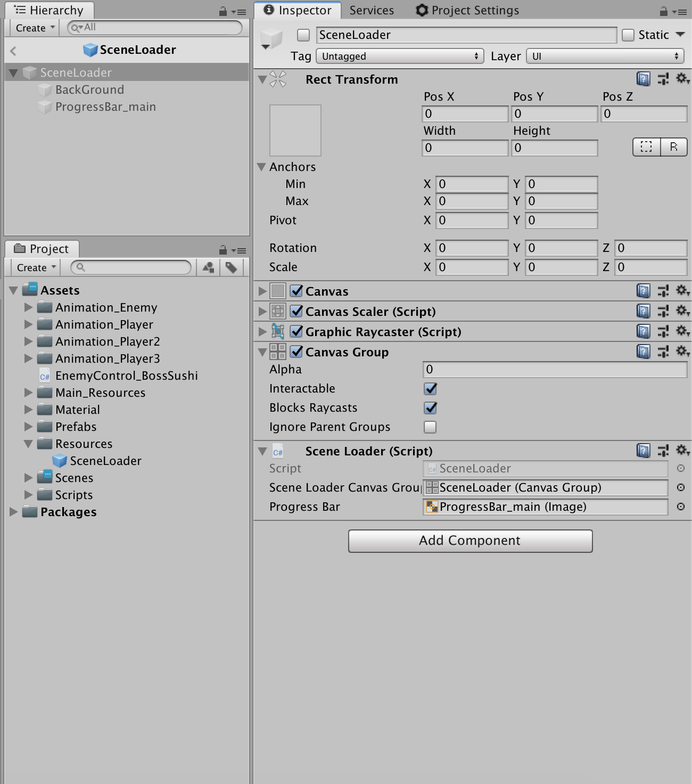Screen dimensions: 692x784
Task: Open Canvas component gear menu
Action: [683, 290]
